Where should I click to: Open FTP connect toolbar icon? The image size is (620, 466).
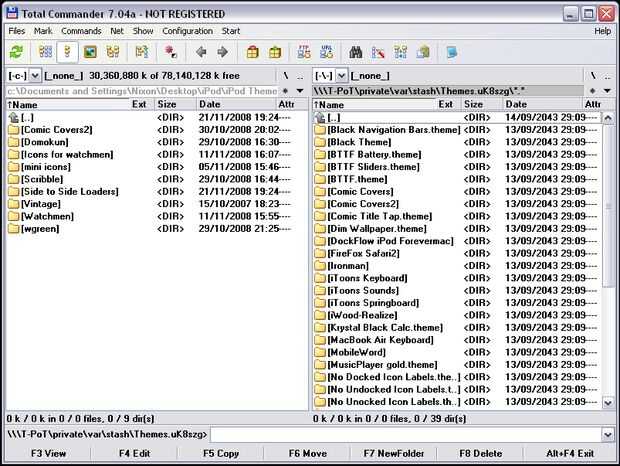304,52
